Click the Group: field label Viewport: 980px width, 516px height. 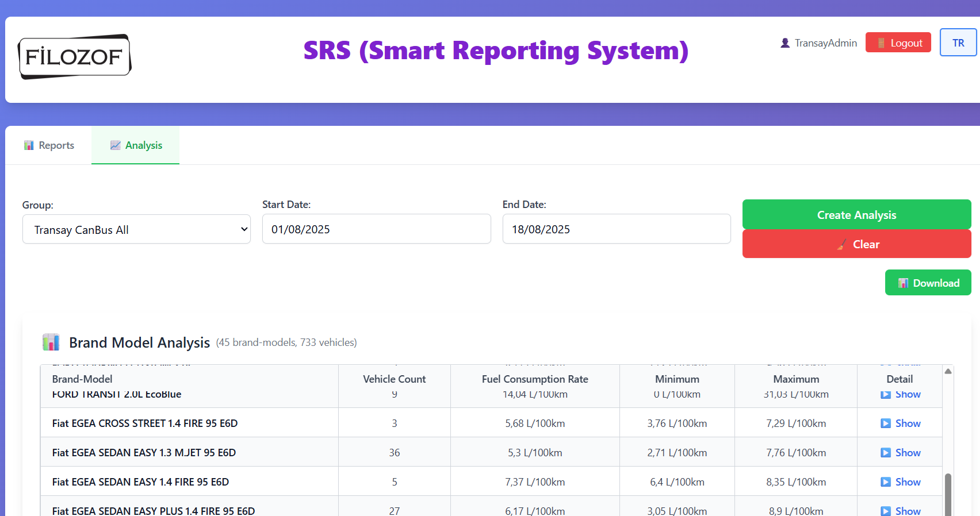pos(38,205)
